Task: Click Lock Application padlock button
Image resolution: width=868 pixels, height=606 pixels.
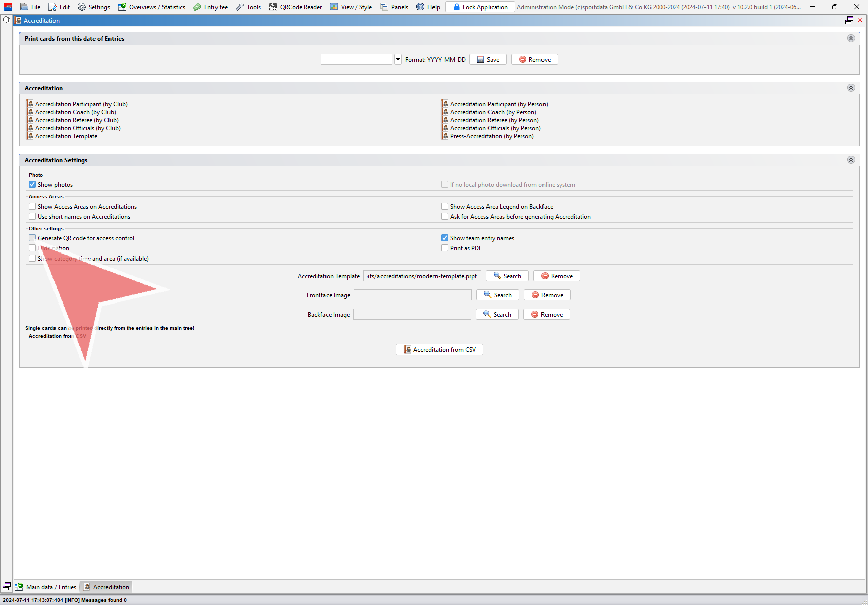Action: point(480,7)
